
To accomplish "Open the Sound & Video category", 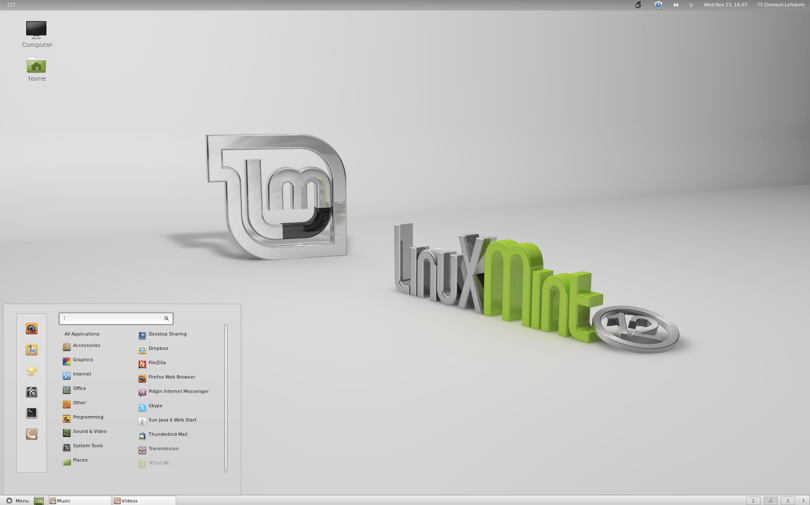I will (85, 432).
